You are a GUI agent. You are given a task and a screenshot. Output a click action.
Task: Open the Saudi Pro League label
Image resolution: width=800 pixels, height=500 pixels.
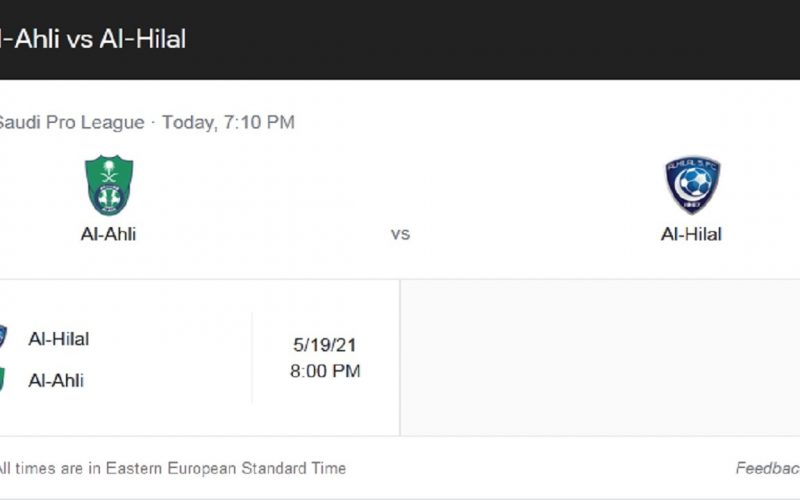(x=71, y=122)
